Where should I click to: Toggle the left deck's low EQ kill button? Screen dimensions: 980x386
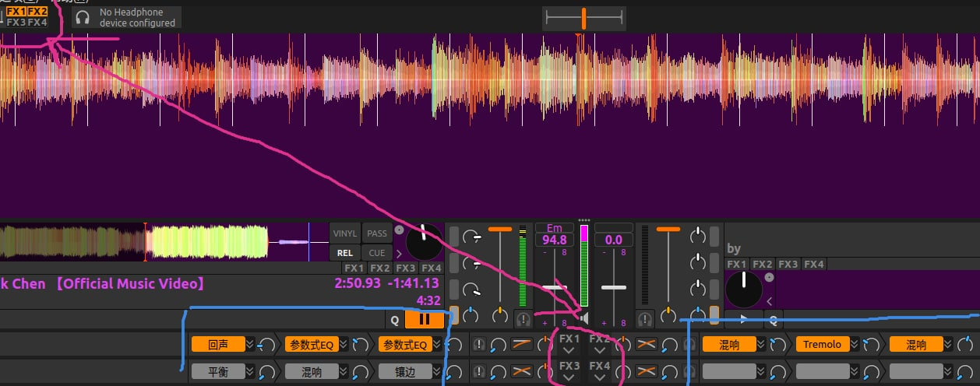(x=454, y=289)
